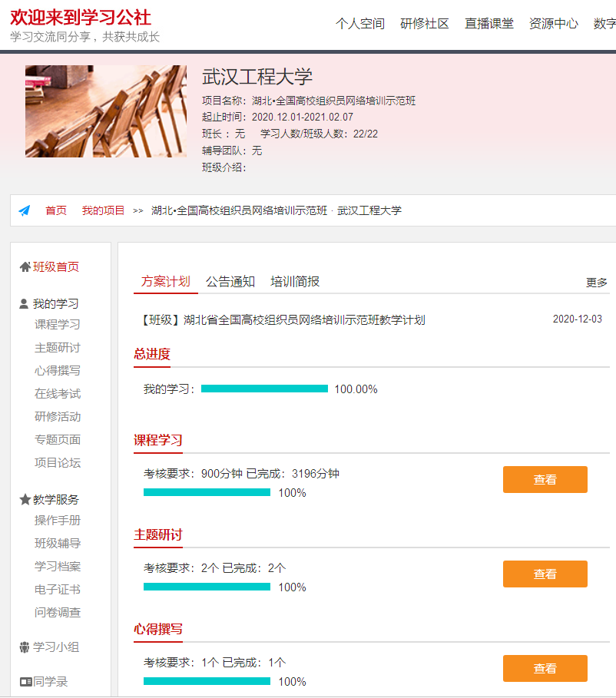The height and width of the screenshot is (698, 616).
Task: Click the person icon beside 我的学习
Action: click(x=24, y=303)
